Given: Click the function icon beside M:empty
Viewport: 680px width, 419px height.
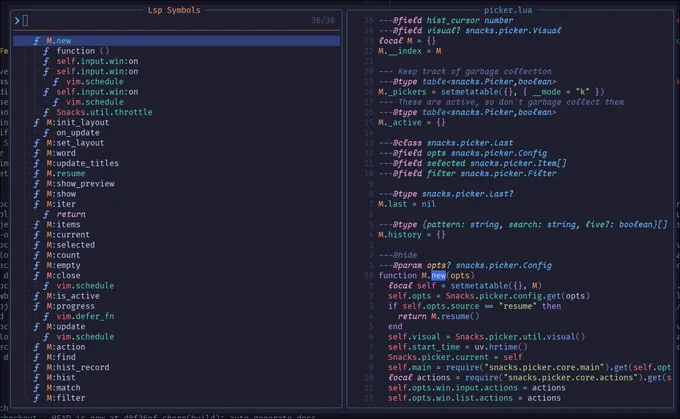Looking at the screenshot, I should [37, 265].
